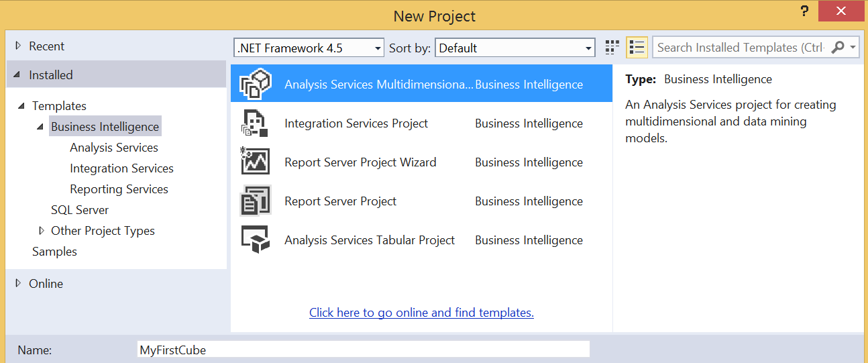Click the Search Installed Templates box
Image resolution: width=868 pixels, height=363 pixels.
[739, 48]
